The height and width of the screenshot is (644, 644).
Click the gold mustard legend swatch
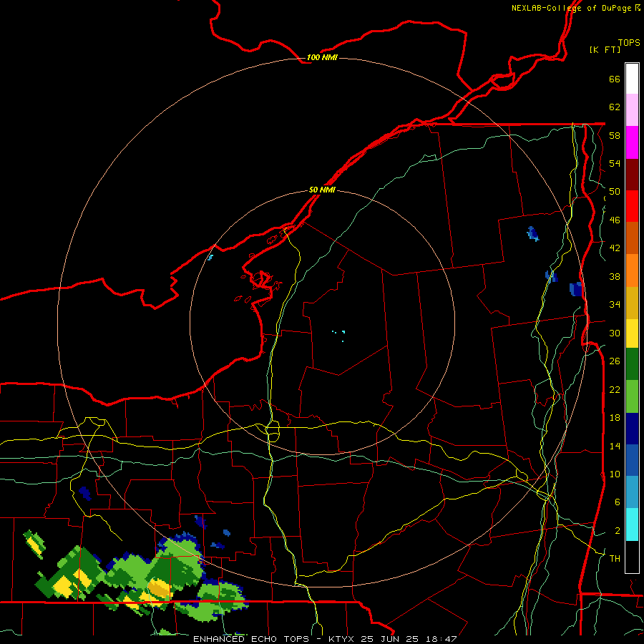632,303
